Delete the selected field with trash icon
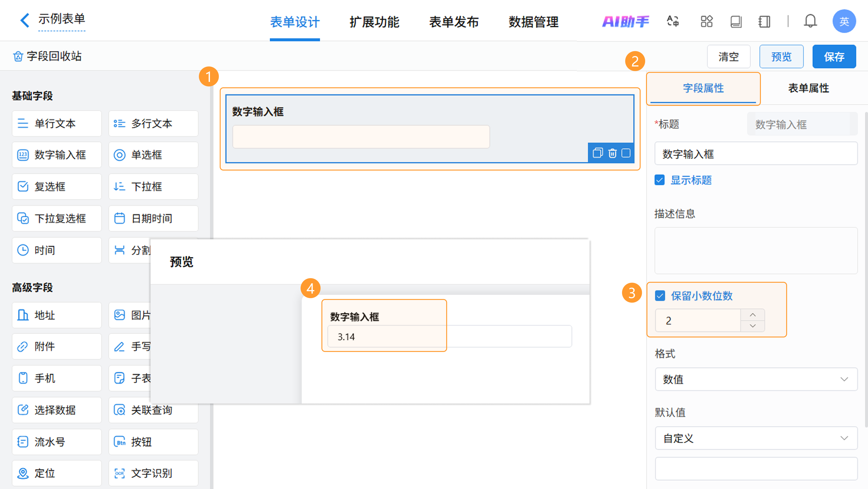This screenshot has height=489, width=868. (x=612, y=153)
